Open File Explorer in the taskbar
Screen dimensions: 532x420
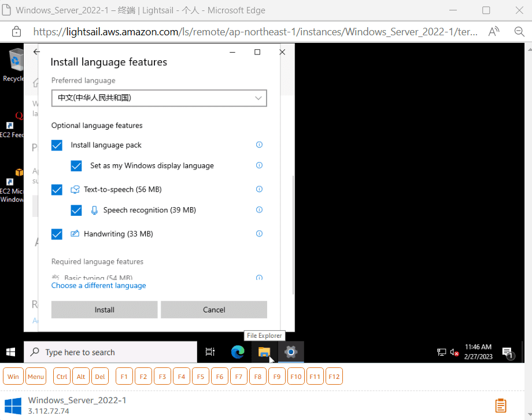click(x=264, y=352)
